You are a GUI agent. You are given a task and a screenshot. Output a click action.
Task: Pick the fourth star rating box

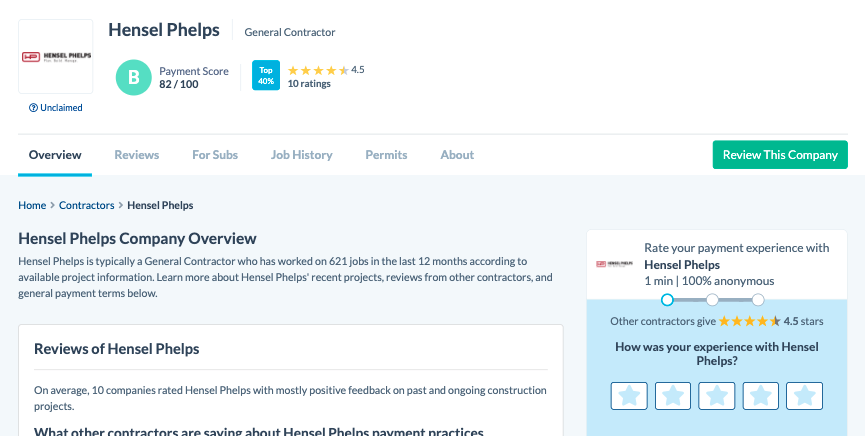(x=760, y=396)
